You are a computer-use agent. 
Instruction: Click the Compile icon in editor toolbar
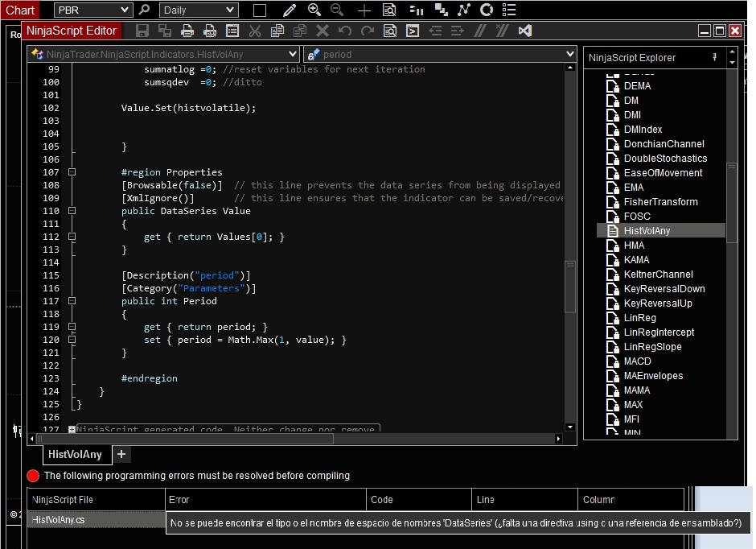(x=413, y=31)
